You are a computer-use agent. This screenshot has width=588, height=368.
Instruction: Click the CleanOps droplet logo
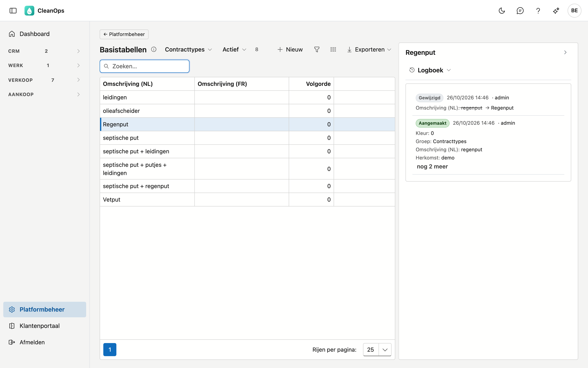(x=29, y=10)
